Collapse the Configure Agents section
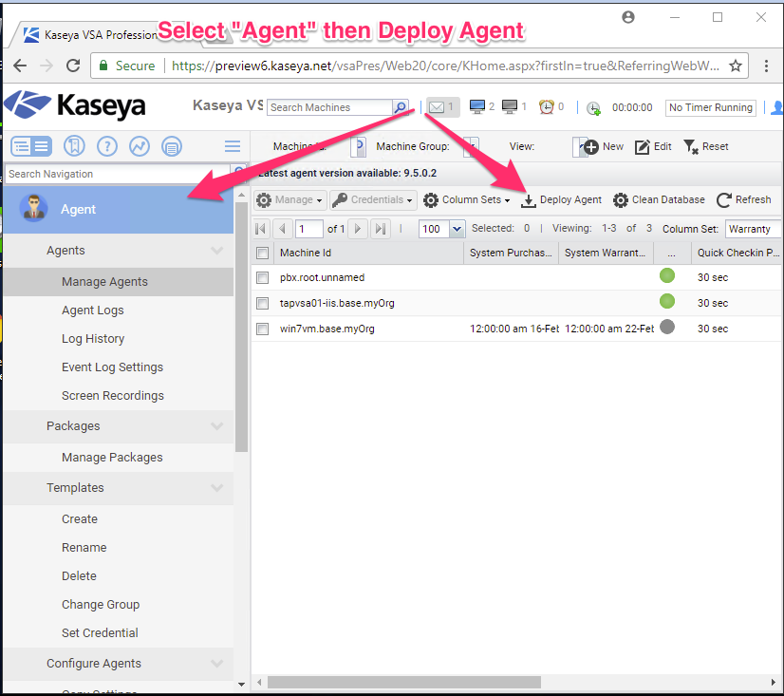784x696 pixels. pyautogui.click(x=217, y=663)
